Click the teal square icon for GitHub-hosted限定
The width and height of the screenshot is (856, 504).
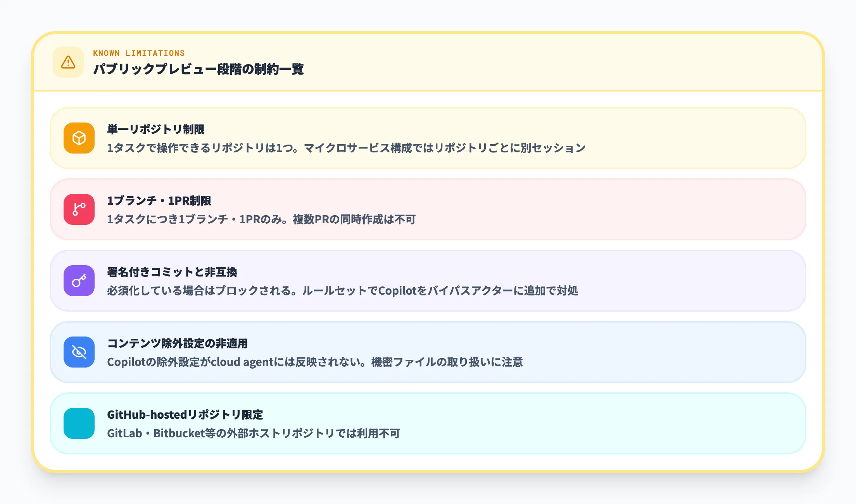[79, 423]
